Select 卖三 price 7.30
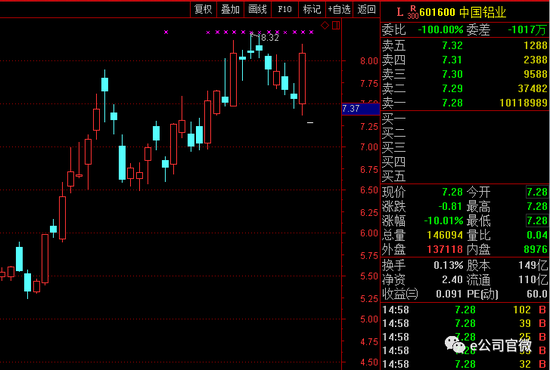This screenshot has height=370, width=550. [452, 74]
